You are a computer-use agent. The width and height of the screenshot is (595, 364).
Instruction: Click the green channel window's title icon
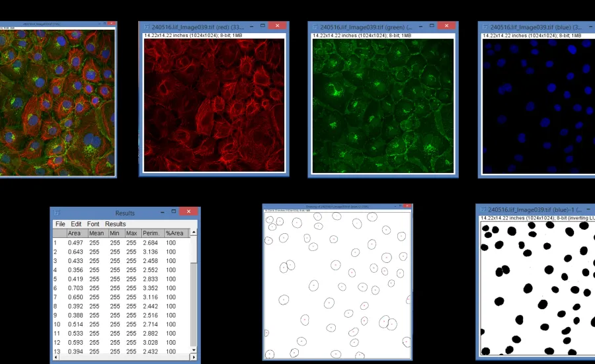pyautogui.click(x=315, y=27)
